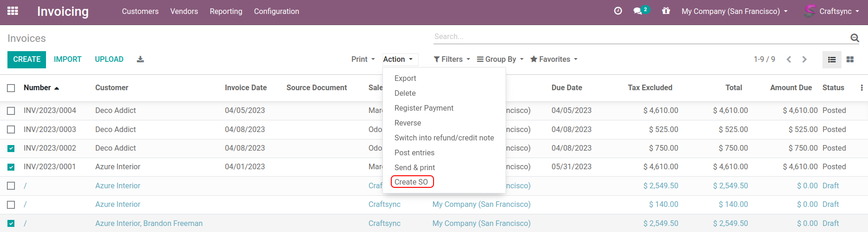Image resolution: width=868 pixels, height=232 pixels.
Task: Click the IMPORT button
Action: click(x=67, y=60)
